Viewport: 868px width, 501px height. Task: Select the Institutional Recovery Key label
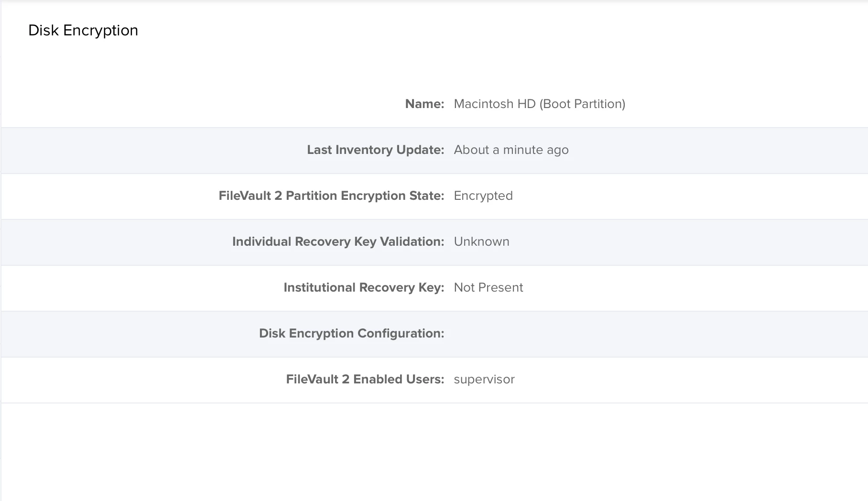[x=364, y=288]
